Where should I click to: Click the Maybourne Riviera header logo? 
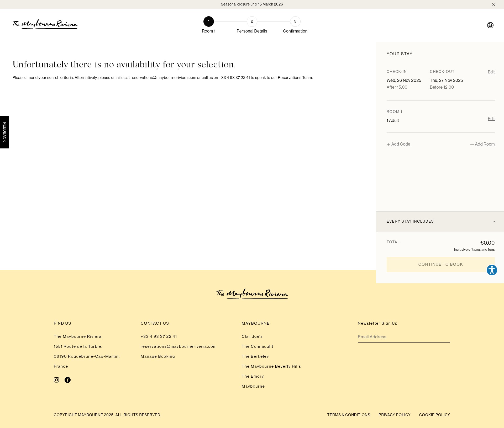point(45,24)
